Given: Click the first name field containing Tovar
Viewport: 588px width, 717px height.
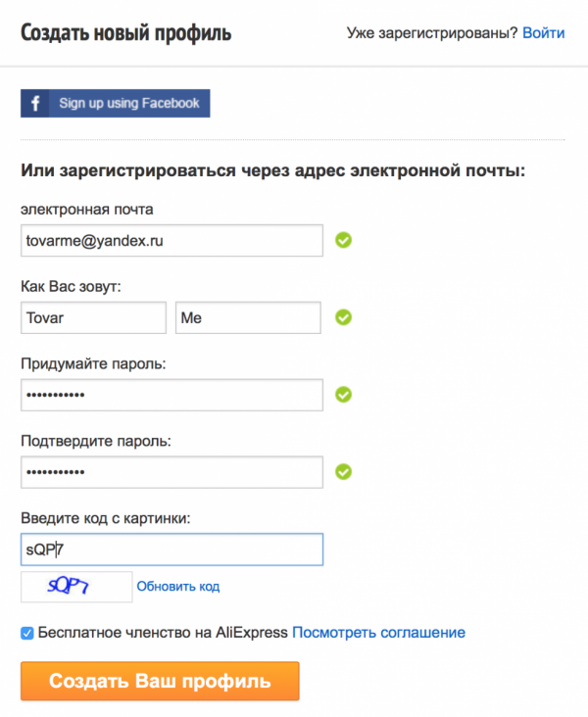Looking at the screenshot, I should [93, 317].
